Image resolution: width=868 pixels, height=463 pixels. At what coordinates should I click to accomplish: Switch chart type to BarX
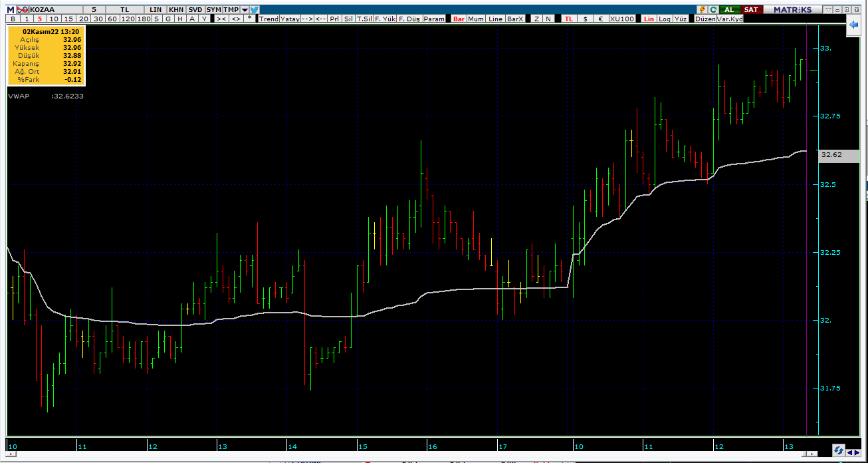[x=515, y=19]
